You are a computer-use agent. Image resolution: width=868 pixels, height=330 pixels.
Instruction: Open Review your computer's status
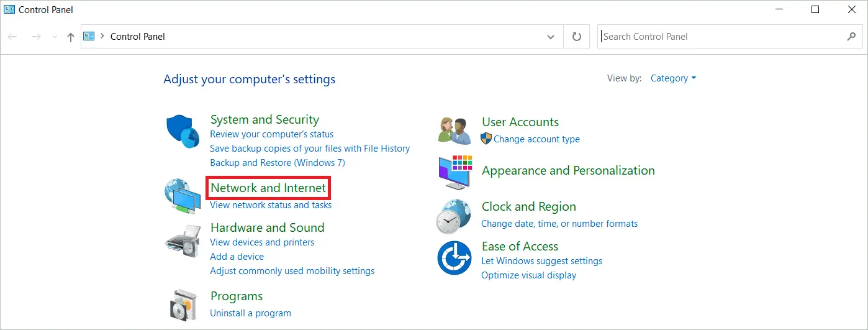click(271, 134)
